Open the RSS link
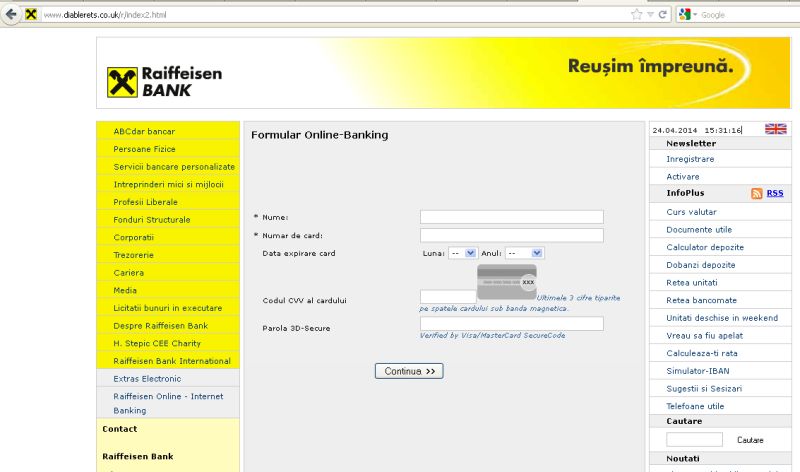 click(774, 193)
